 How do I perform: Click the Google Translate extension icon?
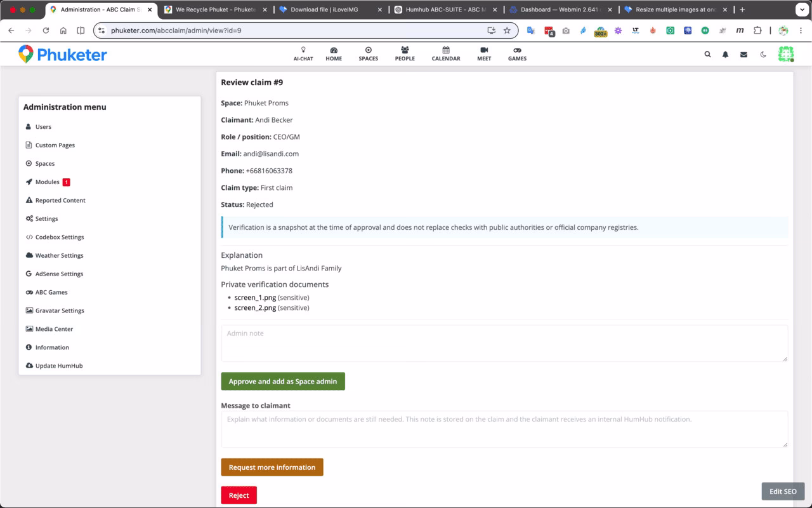(x=531, y=30)
